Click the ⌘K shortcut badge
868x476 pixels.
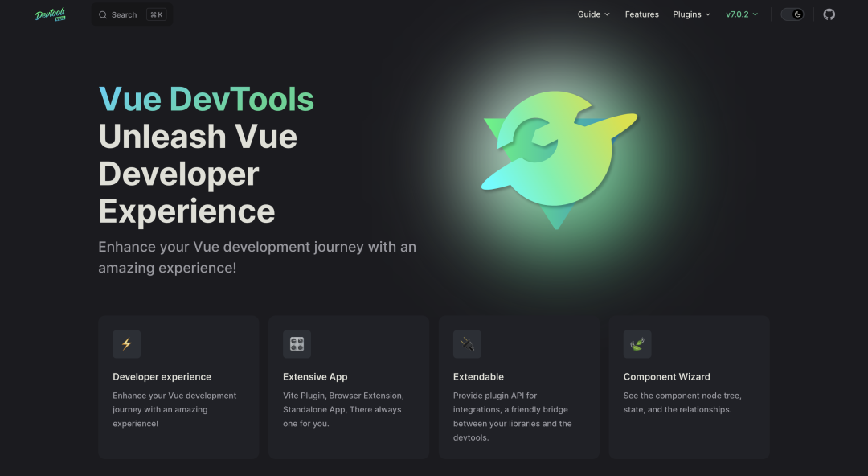click(157, 14)
